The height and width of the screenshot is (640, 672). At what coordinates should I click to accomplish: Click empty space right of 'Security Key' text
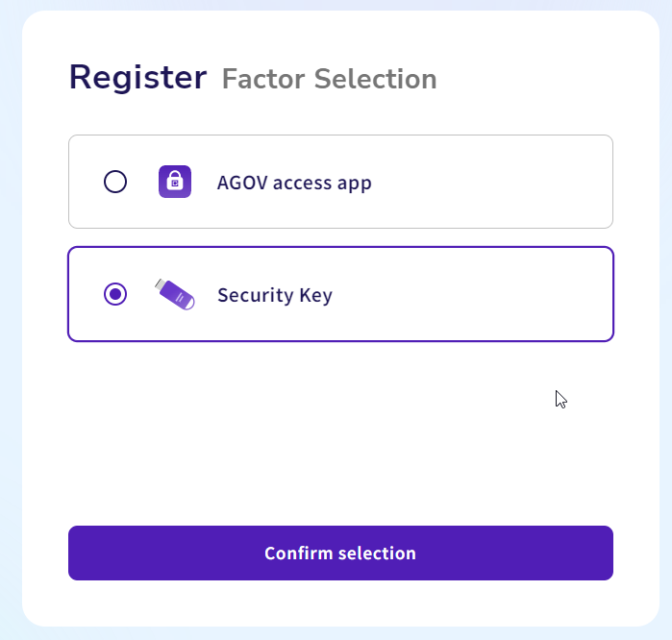[x=471, y=294]
